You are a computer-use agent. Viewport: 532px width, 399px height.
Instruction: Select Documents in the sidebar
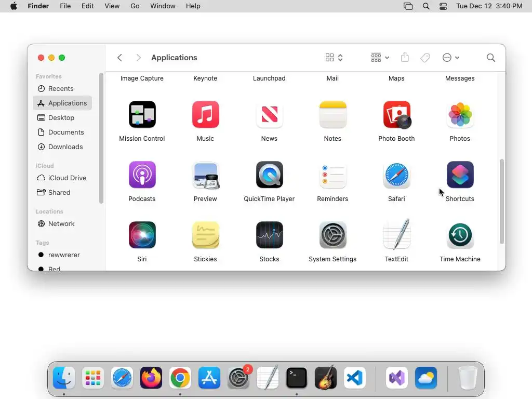coord(62,132)
